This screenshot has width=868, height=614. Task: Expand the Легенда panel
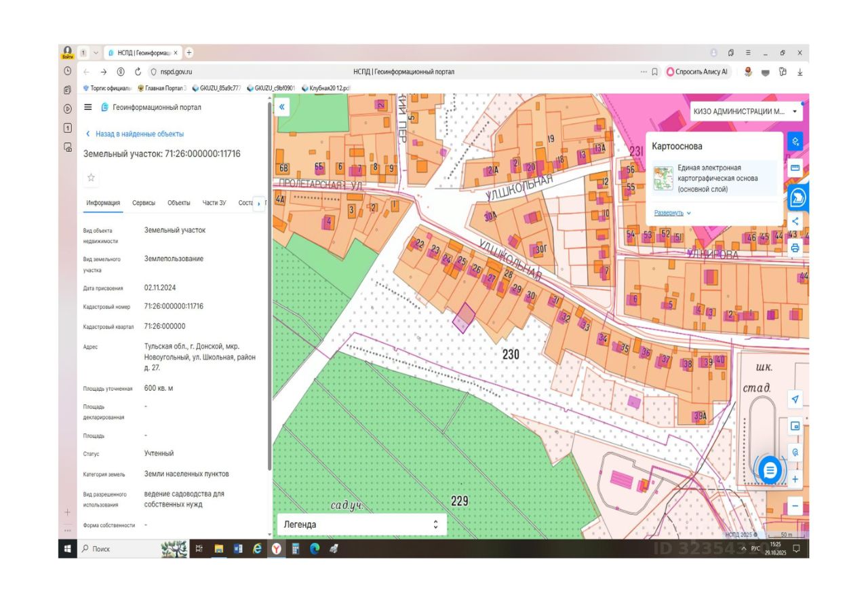tap(361, 524)
